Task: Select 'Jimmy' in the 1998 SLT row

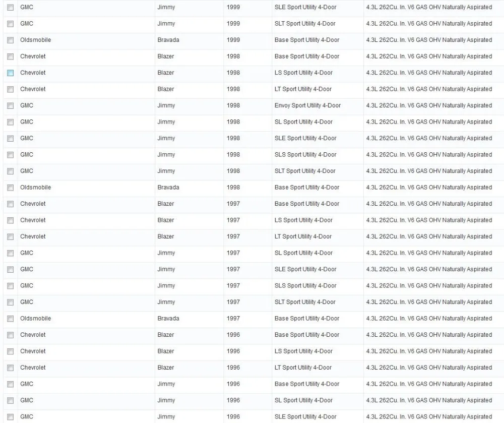Action: point(166,171)
